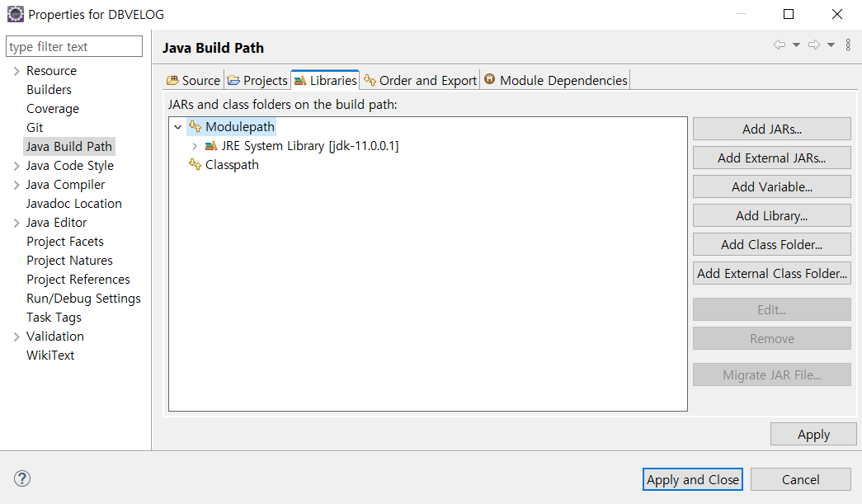Click the Add External JARs button

point(771,158)
